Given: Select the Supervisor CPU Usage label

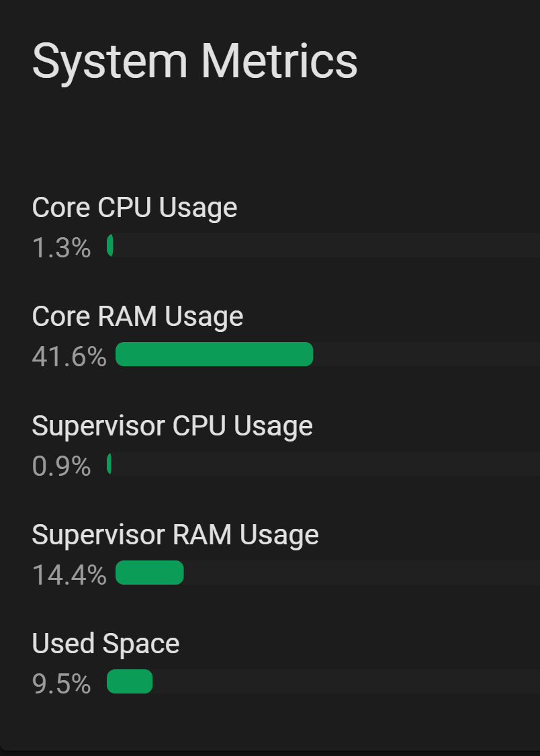Looking at the screenshot, I should (x=172, y=425).
